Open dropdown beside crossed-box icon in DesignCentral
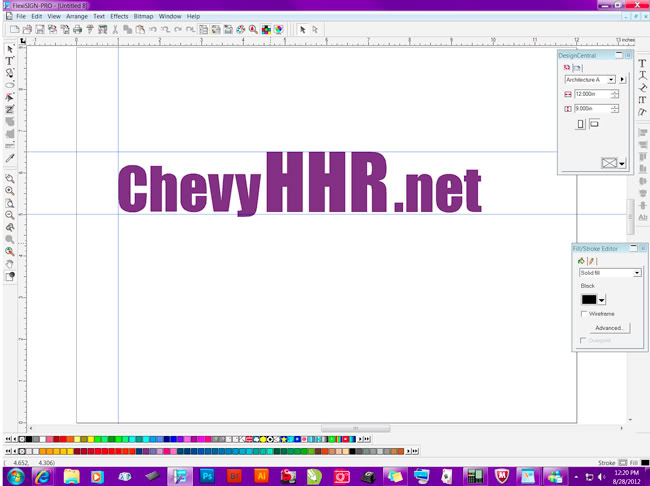650x486 pixels. pyautogui.click(x=622, y=163)
